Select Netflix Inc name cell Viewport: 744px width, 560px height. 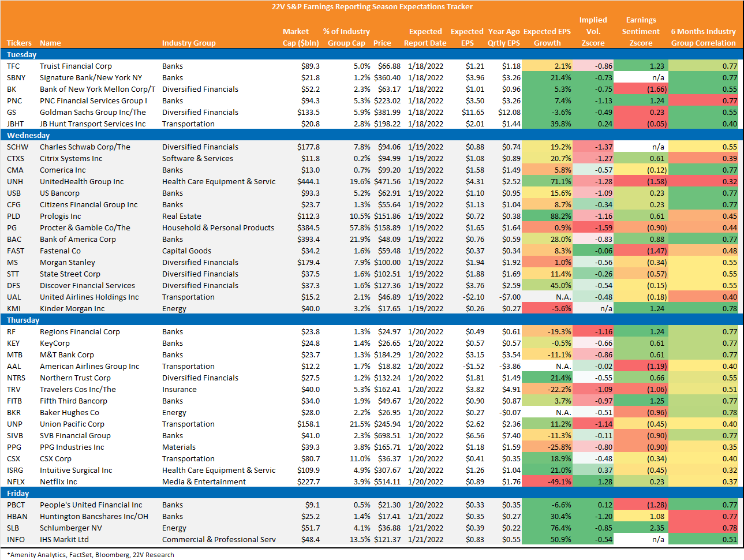point(58,481)
